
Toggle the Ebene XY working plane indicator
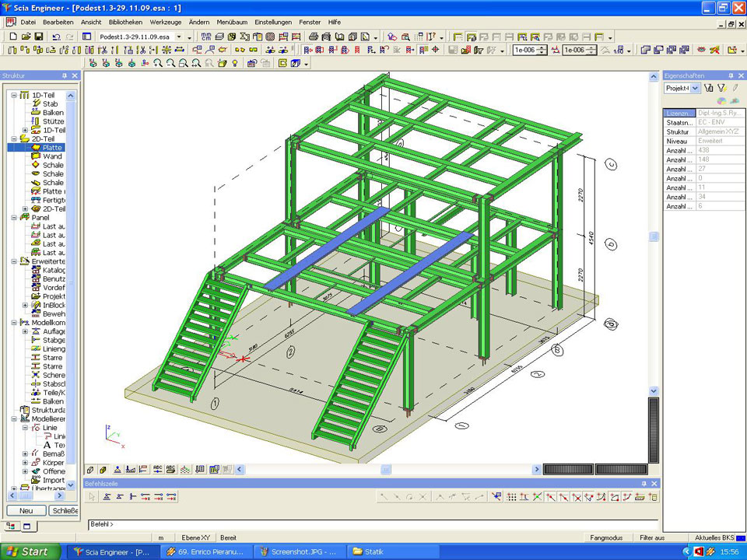coord(194,537)
